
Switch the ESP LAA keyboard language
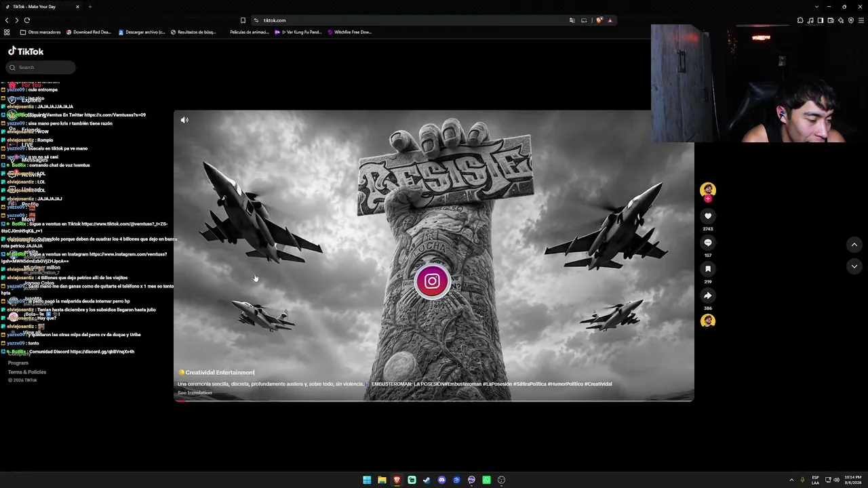pos(816,480)
